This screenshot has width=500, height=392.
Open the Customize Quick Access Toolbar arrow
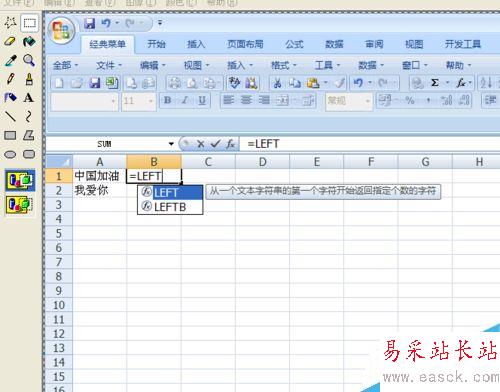click(x=160, y=23)
